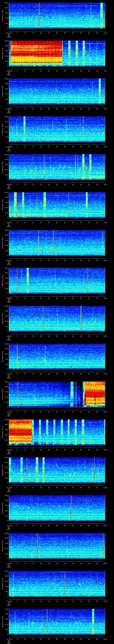Select the red vertical line in the 0:04:00 panel

pyautogui.click(x=83, y=129)
